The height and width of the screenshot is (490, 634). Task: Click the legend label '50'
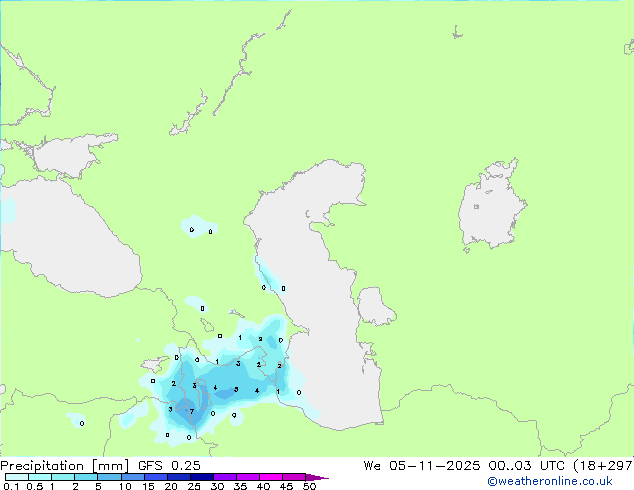point(309,486)
